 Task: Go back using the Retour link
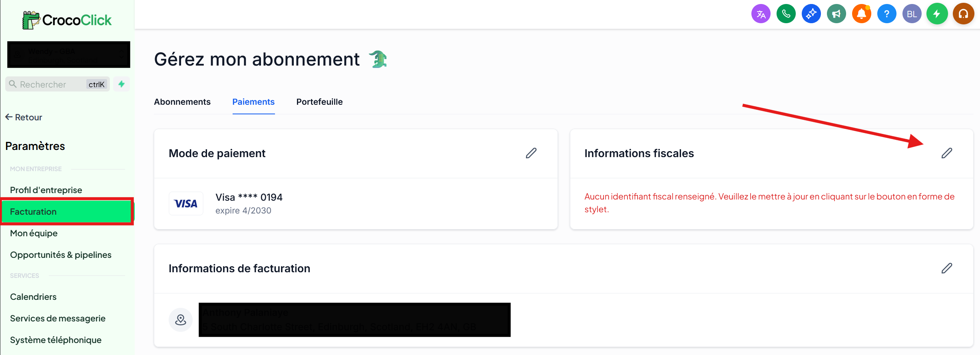(x=24, y=117)
